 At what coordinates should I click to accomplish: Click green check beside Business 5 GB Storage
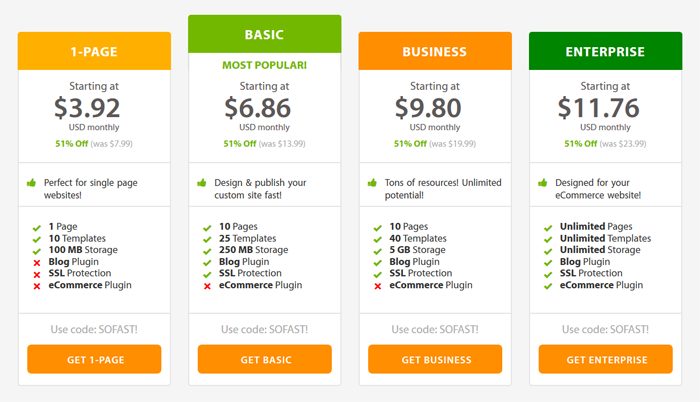click(x=378, y=251)
